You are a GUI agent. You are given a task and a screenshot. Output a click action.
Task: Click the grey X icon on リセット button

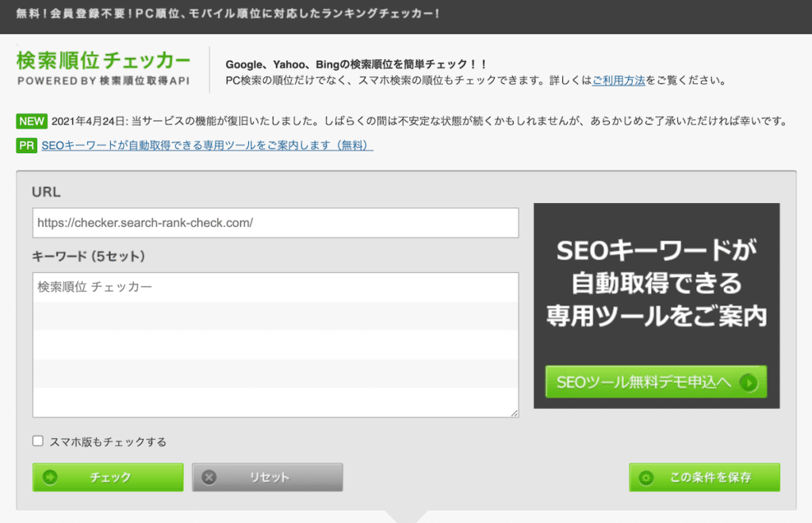[x=209, y=477]
